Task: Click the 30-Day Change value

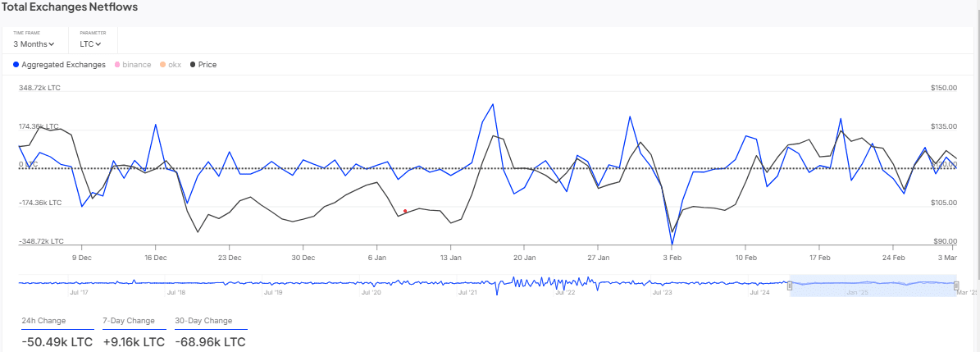Action: [x=210, y=341]
